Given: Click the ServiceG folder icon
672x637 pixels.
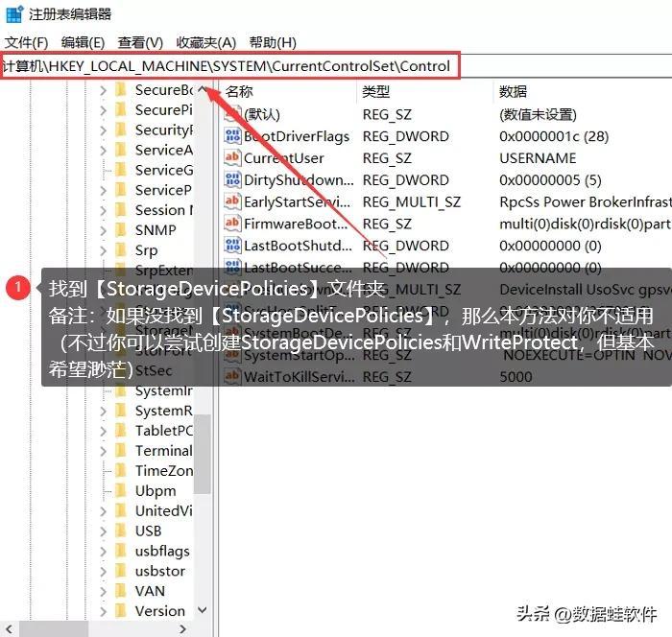Looking at the screenshot, I should click(121, 170).
